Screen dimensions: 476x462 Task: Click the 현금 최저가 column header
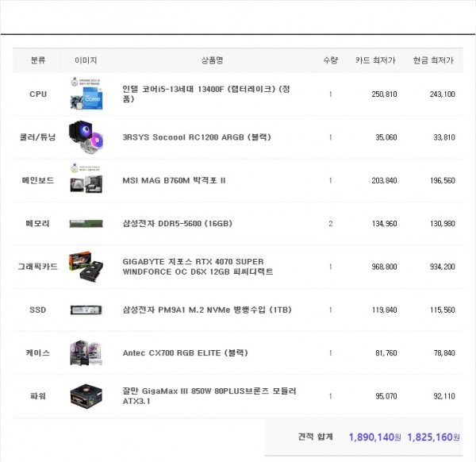(x=433, y=60)
